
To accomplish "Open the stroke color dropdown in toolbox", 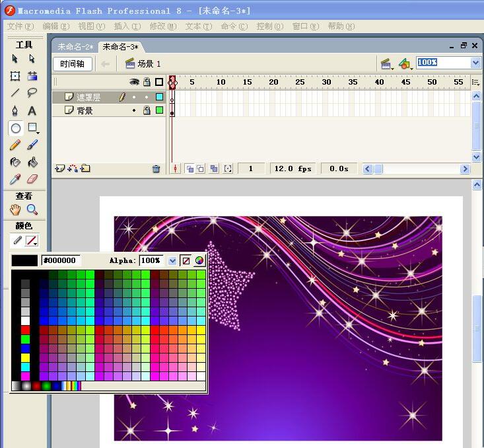I will tap(32, 241).
